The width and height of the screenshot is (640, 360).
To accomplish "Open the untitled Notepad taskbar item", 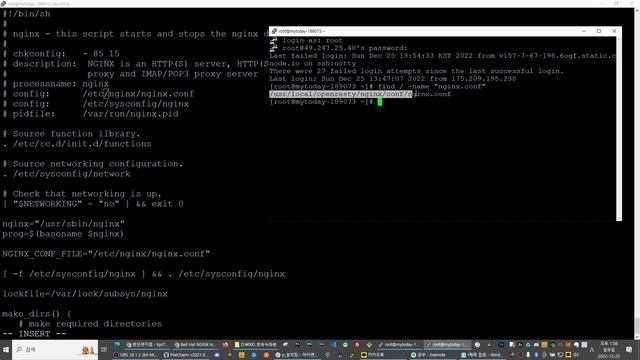I will [482, 355].
